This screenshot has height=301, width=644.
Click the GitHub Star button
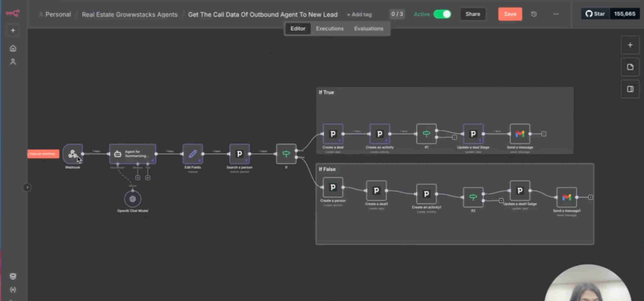(x=595, y=14)
